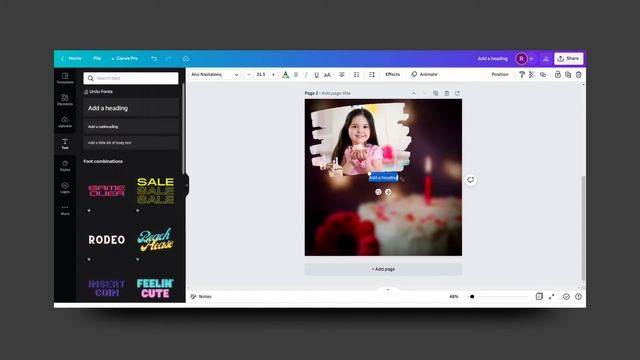
Task: Click the cloud save status icon
Action: 186,59
